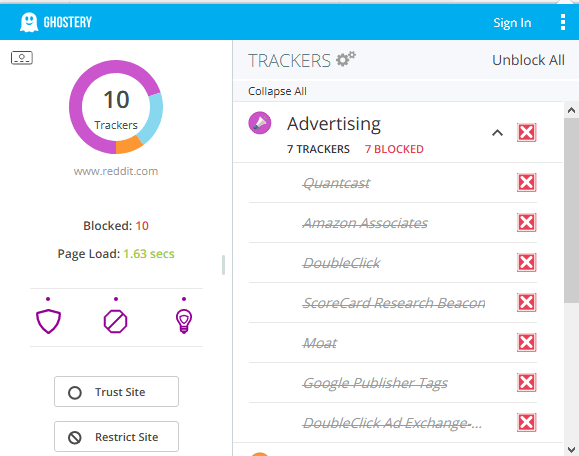This screenshot has height=456, width=579.
Task: Open the three-dot menu in the header
Action: [x=563, y=22]
